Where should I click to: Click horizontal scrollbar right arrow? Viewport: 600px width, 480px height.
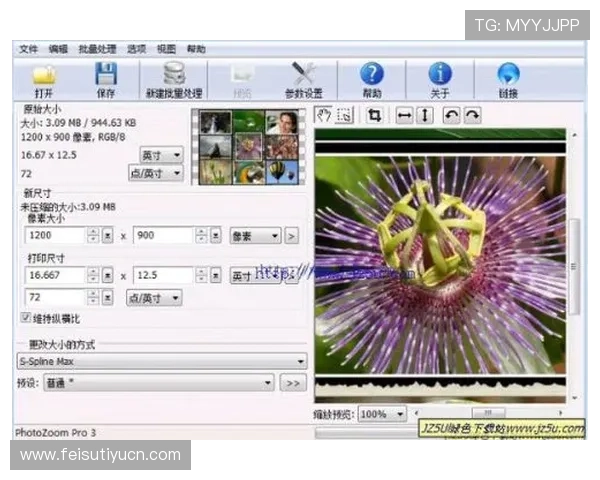pos(560,413)
